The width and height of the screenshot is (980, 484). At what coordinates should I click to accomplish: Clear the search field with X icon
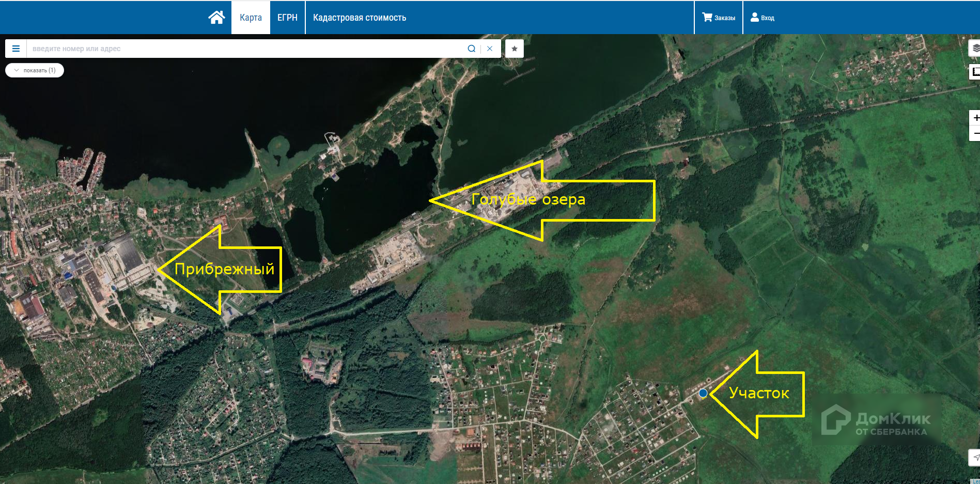490,49
